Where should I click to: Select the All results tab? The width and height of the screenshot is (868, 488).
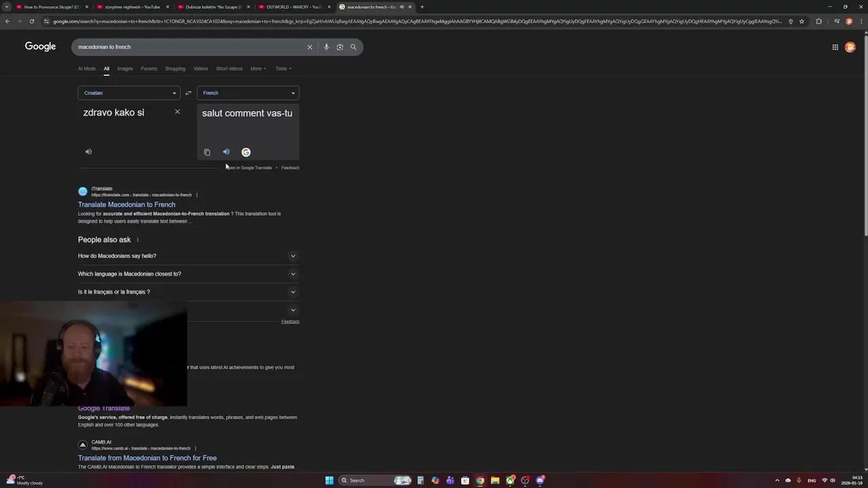tap(106, 68)
